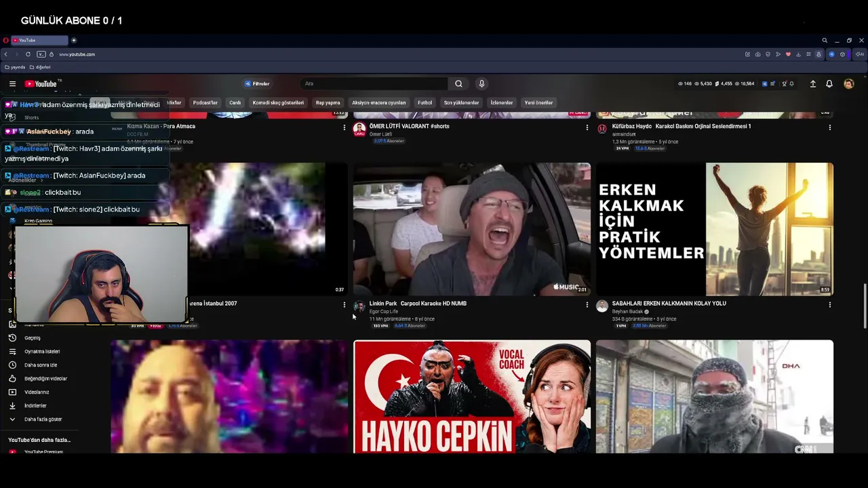The height and width of the screenshot is (488, 868).
Task: Start voice search with the microphone icon
Action: (x=481, y=84)
